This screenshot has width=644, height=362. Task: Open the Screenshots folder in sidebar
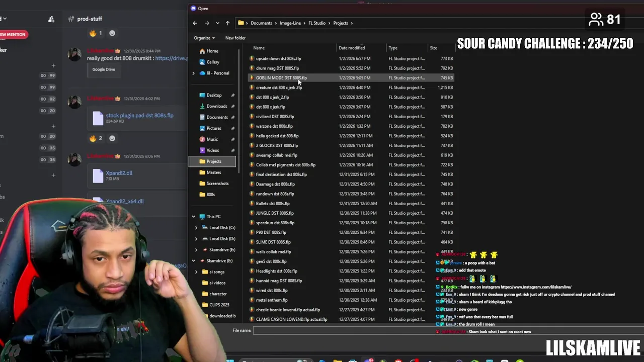pos(214,184)
